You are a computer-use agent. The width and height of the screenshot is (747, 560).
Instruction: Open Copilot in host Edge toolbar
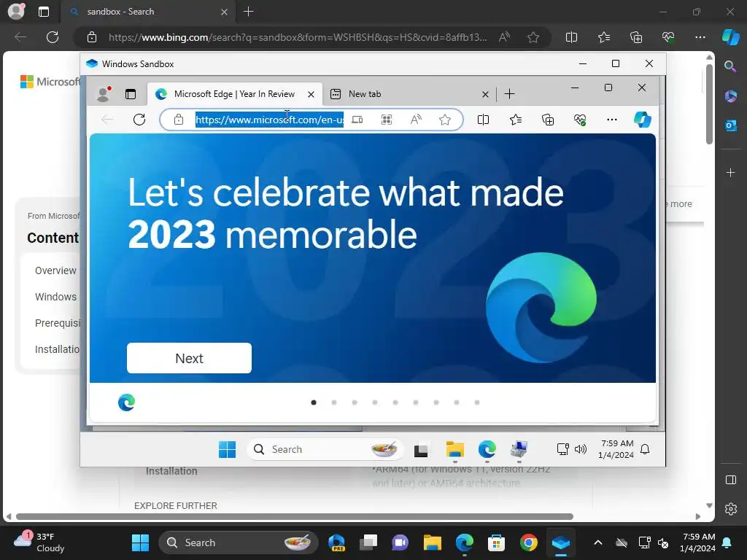click(x=731, y=37)
